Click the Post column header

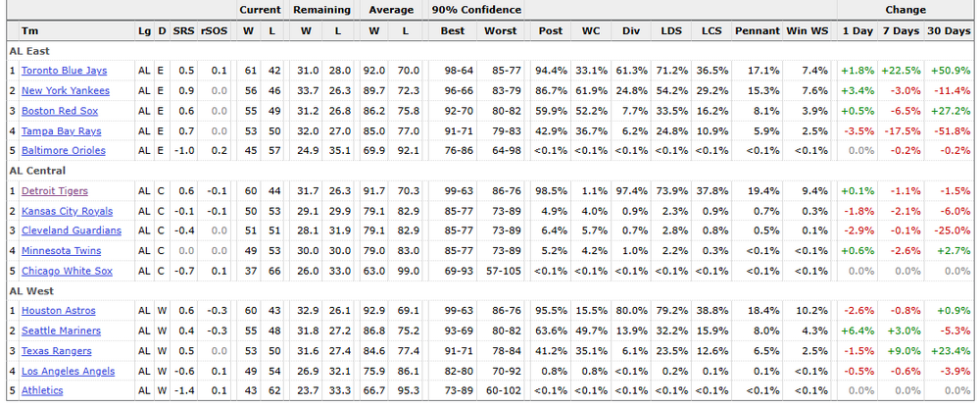[x=551, y=31]
